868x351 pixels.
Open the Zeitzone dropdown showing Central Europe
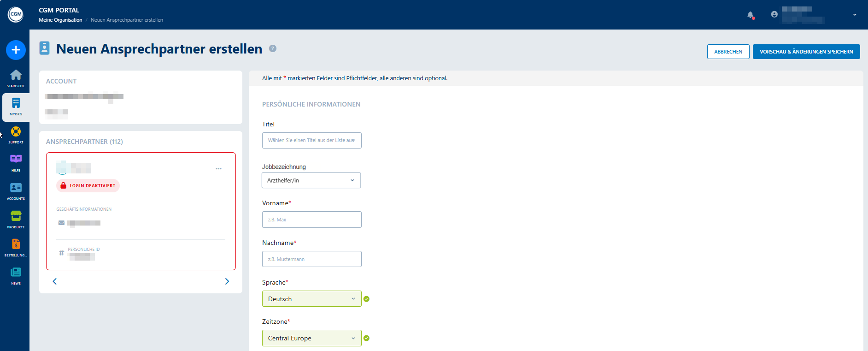(312, 338)
